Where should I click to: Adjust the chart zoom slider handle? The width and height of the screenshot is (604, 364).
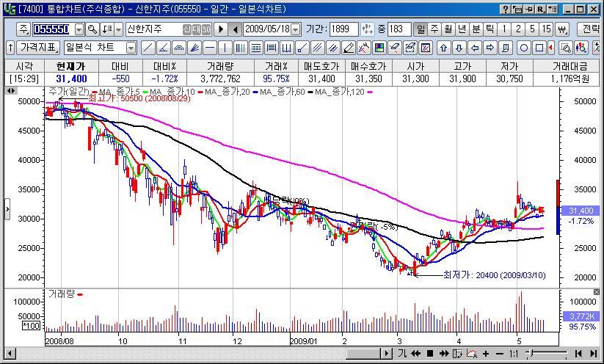point(531,354)
